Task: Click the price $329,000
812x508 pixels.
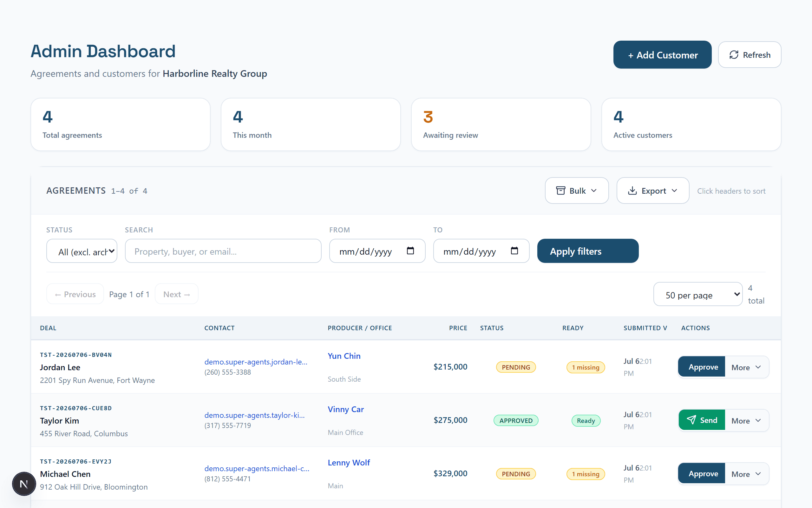Action: click(450, 473)
